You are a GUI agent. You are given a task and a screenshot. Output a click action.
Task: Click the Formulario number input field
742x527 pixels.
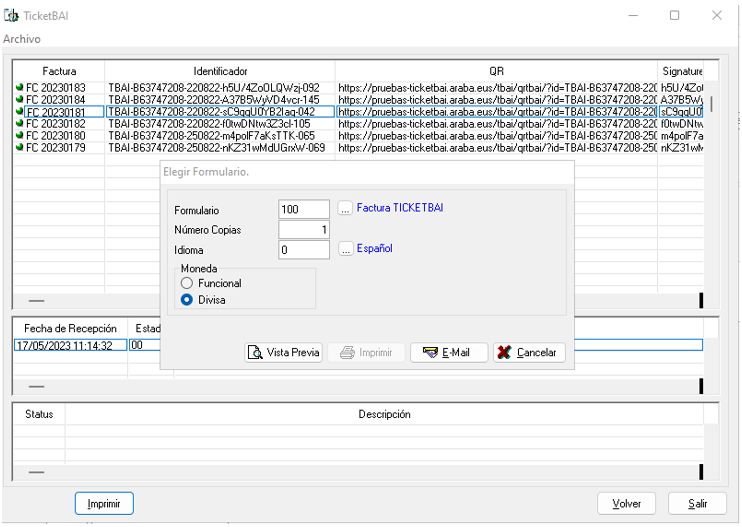(304, 210)
